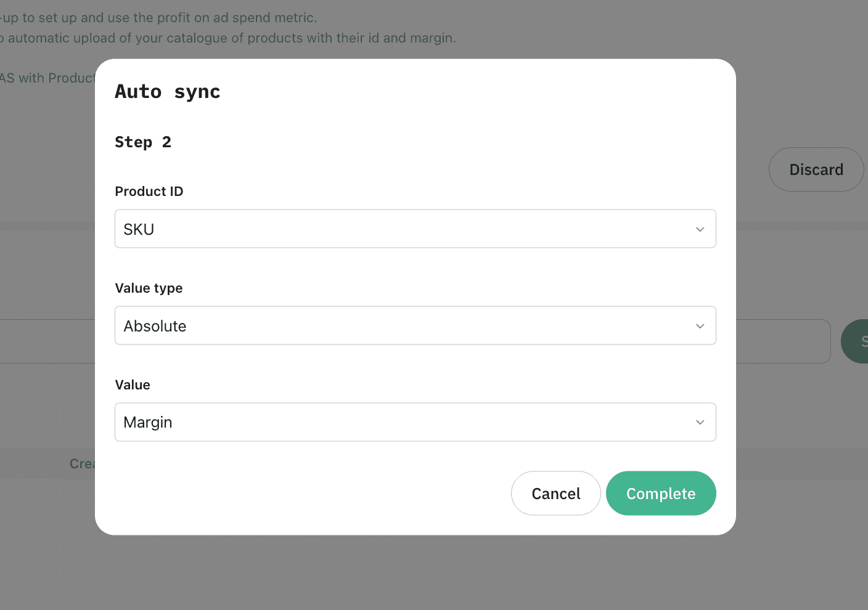The image size is (868, 610).
Task: Click the chevron on the Margin selector
Action: click(700, 422)
